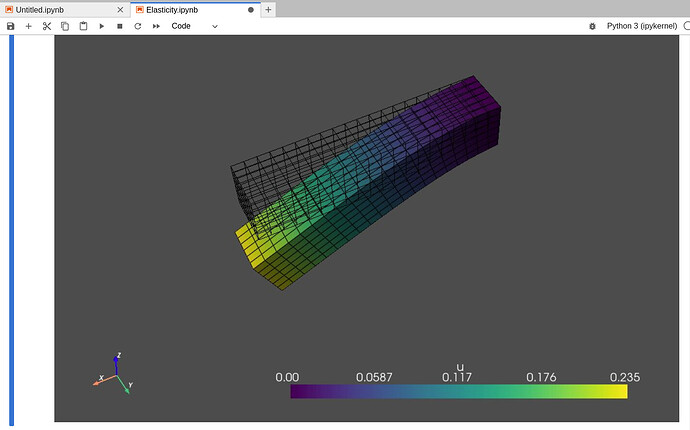The image size is (690, 430).
Task: Click the XYZ orientation axes widget
Action: pyautogui.click(x=113, y=374)
